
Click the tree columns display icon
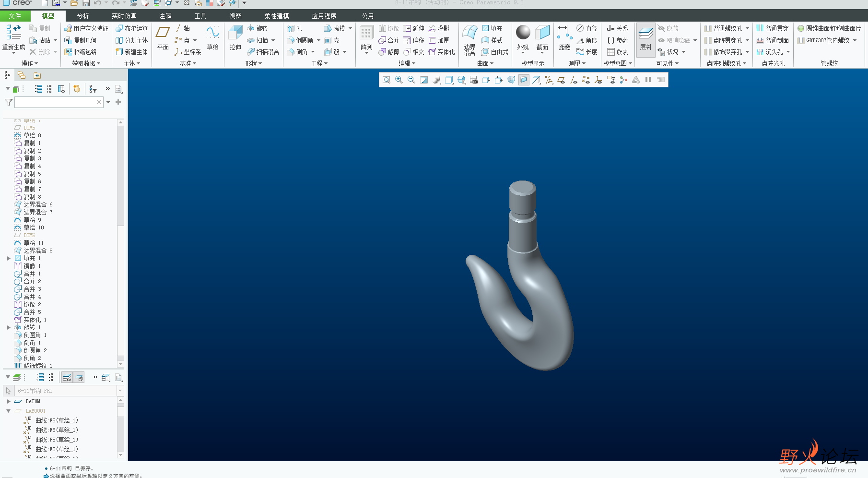click(x=61, y=89)
